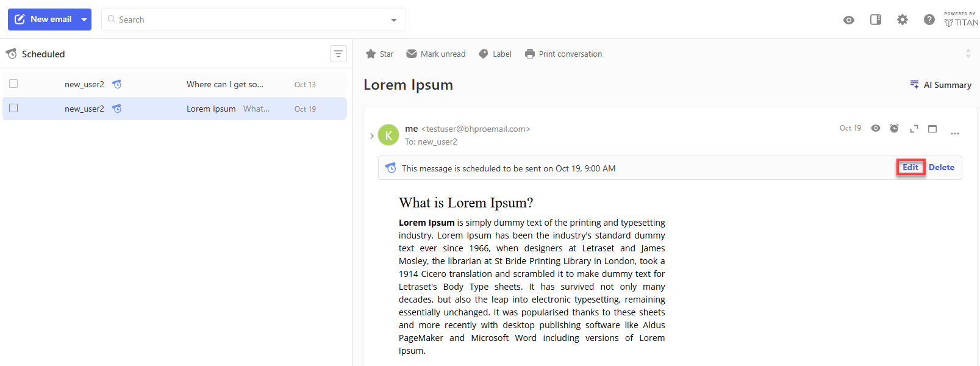Image resolution: width=980 pixels, height=366 pixels.
Task: Open message in new window icon
Action: (x=932, y=129)
